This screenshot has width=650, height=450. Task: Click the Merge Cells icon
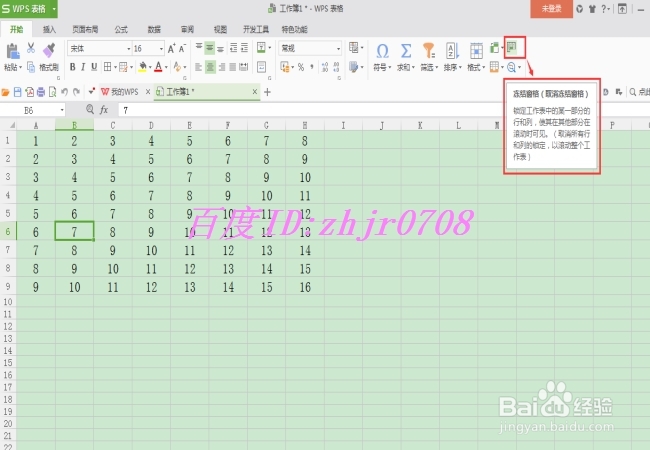[x=263, y=48]
